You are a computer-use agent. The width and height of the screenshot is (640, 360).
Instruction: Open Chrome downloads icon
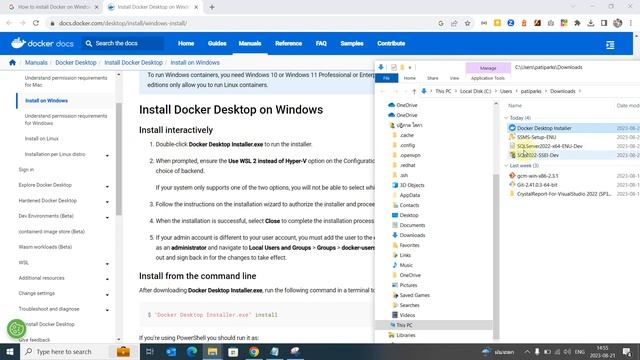(591, 23)
